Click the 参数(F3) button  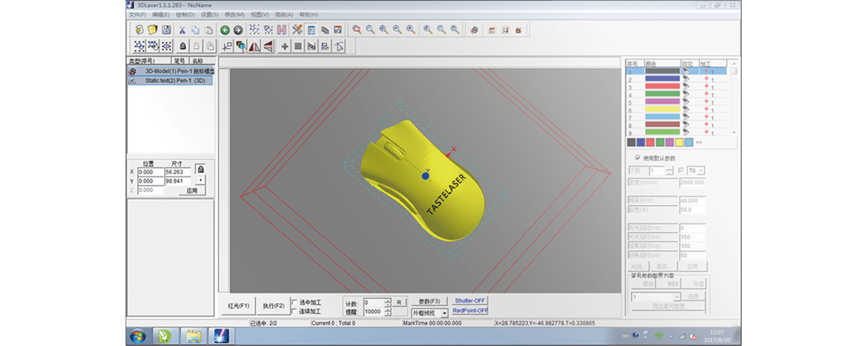pos(429,301)
